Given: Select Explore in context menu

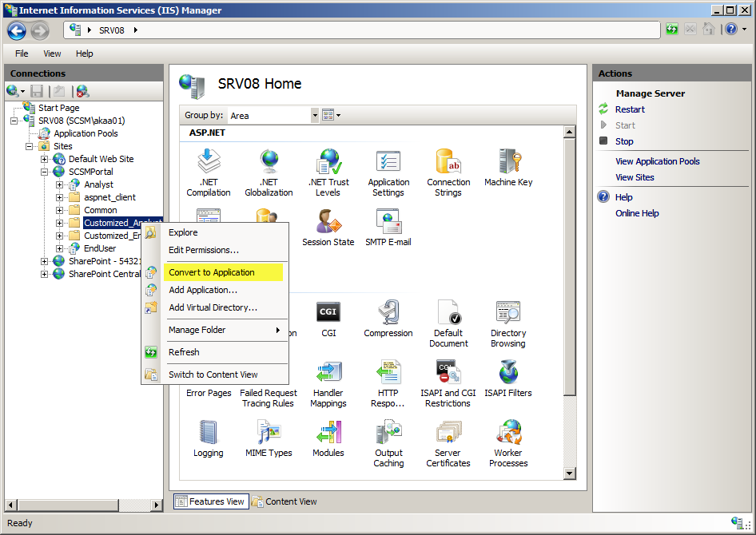Looking at the screenshot, I should click(215, 232).
